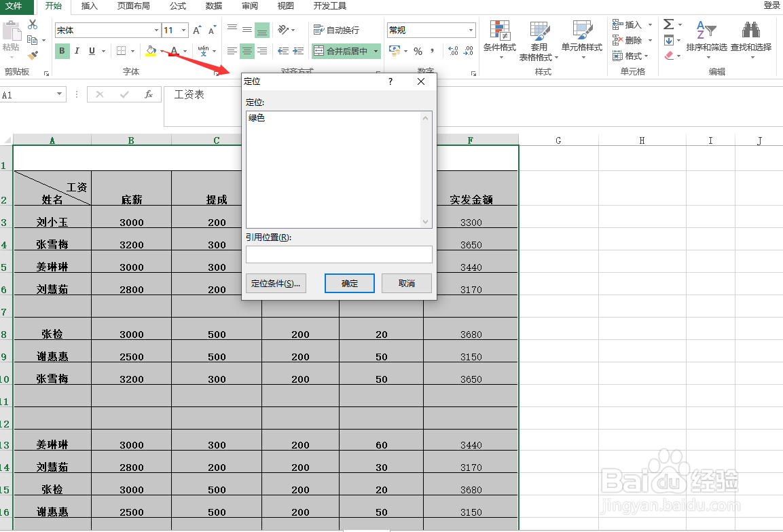
Task: Click Increase Decimal icon
Action: point(453,51)
